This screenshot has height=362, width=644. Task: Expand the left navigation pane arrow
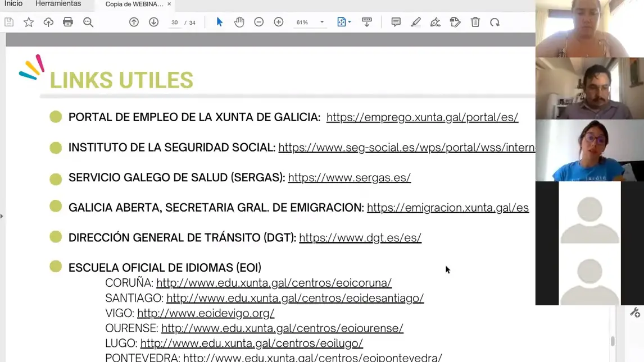2,216
